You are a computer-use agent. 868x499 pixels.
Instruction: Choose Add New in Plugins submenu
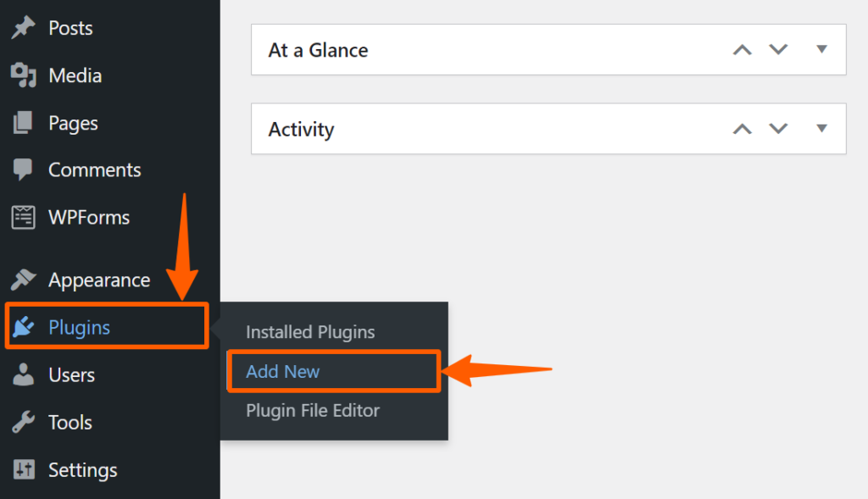[x=283, y=371]
